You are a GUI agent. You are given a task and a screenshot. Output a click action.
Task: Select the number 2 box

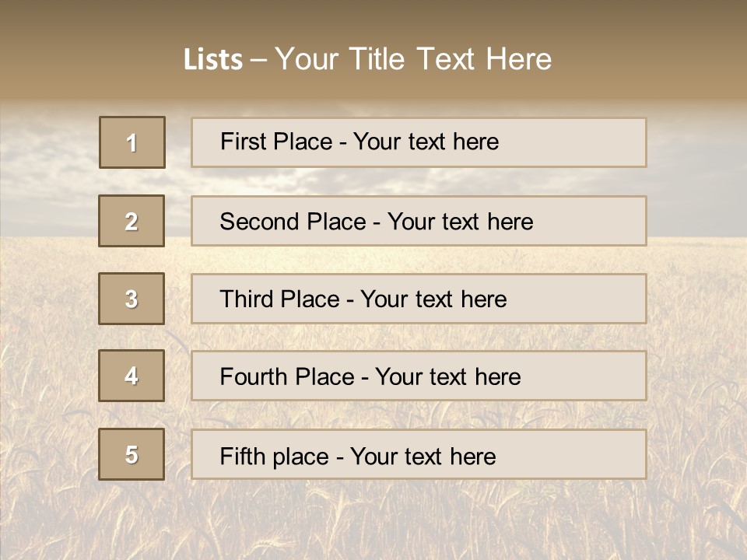click(132, 221)
